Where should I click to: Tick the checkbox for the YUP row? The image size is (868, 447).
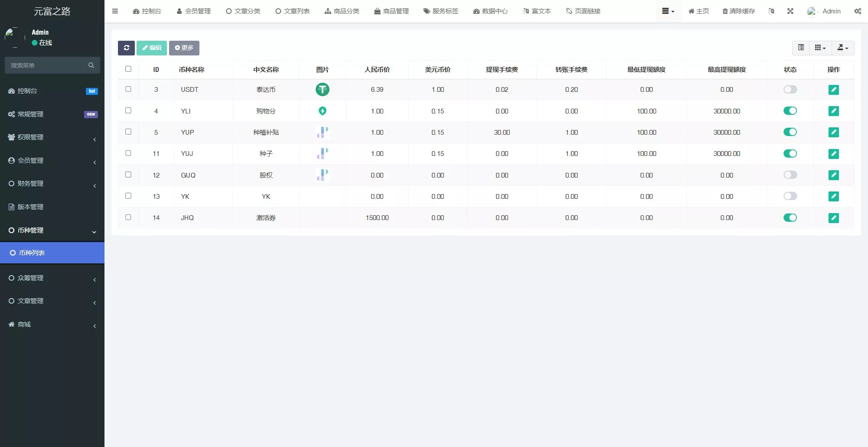click(128, 132)
